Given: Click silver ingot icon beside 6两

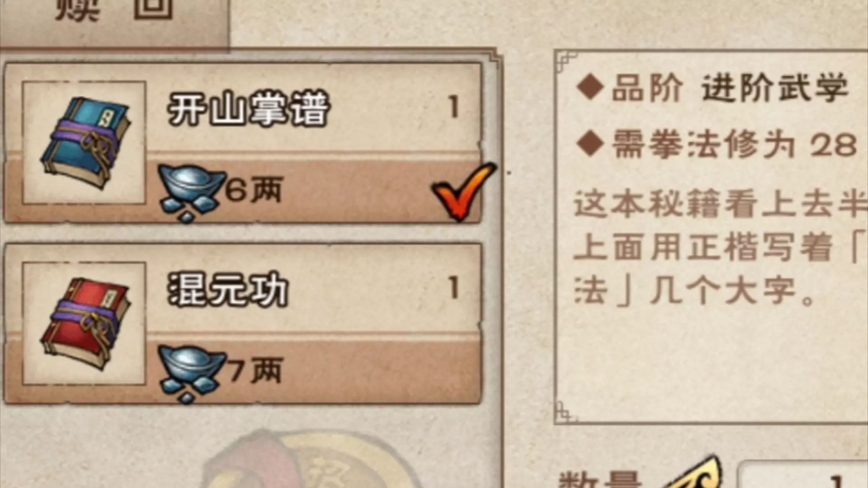Looking at the screenshot, I should [x=191, y=193].
